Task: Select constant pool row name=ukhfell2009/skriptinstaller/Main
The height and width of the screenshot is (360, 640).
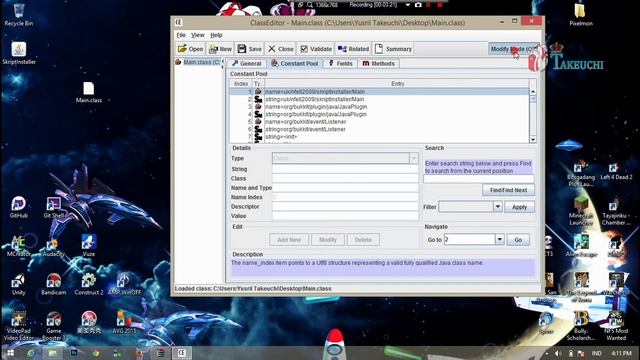Action: [379, 92]
